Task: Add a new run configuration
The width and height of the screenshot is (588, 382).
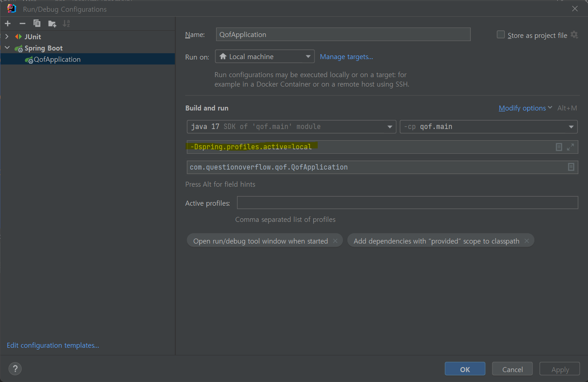Action: (8, 23)
